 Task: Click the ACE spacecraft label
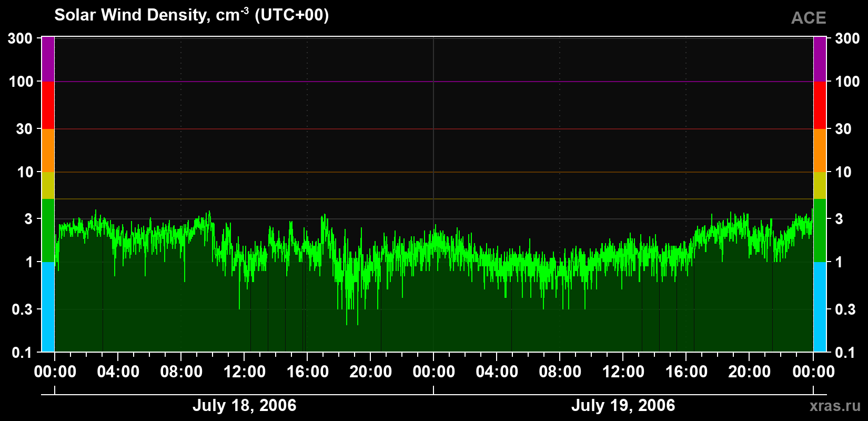[x=809, y=18]
